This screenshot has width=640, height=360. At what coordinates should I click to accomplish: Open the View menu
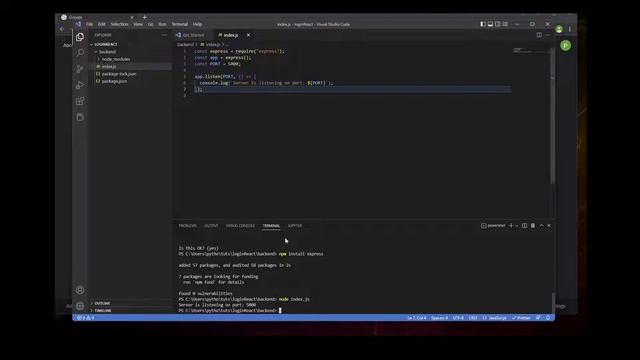click(x=138, y=24)
